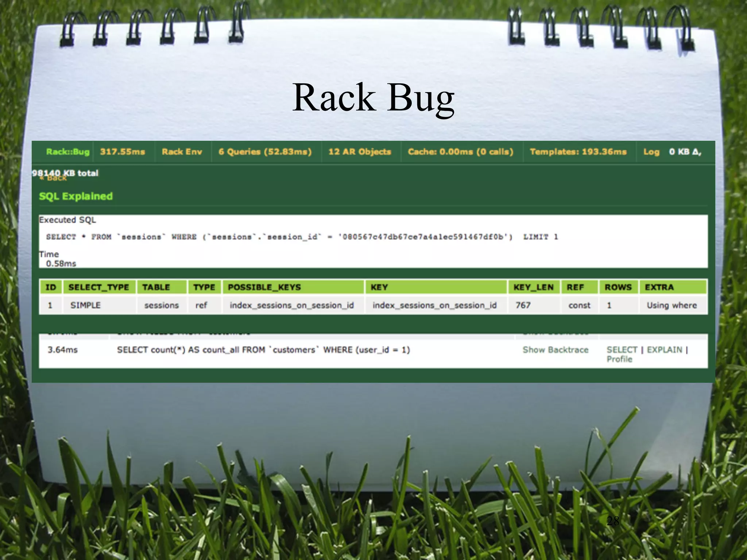Click the 0 KB memory delta indicator
This screenshot has width=747, height=560.
pyautogui.click(x=685, y=152)
